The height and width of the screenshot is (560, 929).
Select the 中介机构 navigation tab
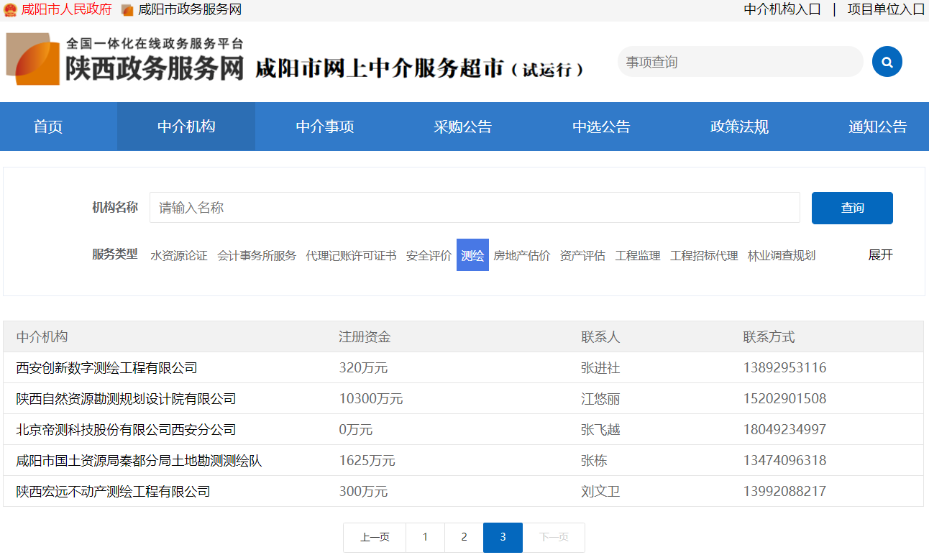186,127
